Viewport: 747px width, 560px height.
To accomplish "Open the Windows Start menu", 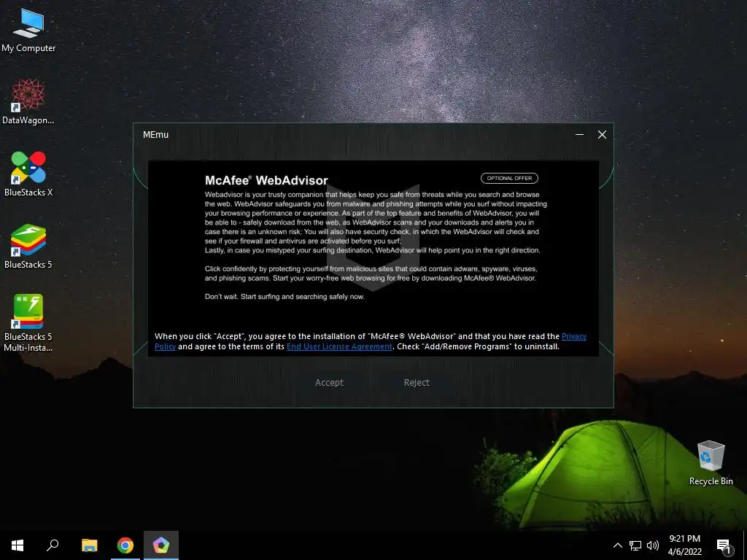I will coord(18,545).
